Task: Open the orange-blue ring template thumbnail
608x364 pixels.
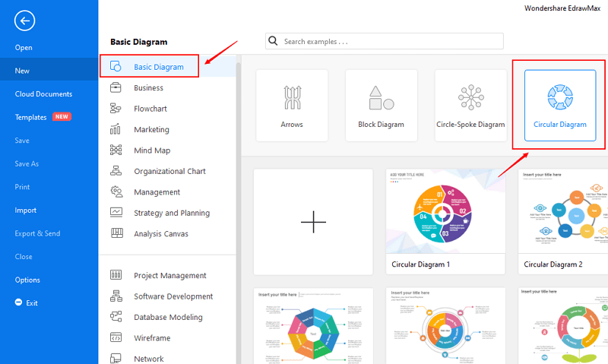Action: coord(445,326)
